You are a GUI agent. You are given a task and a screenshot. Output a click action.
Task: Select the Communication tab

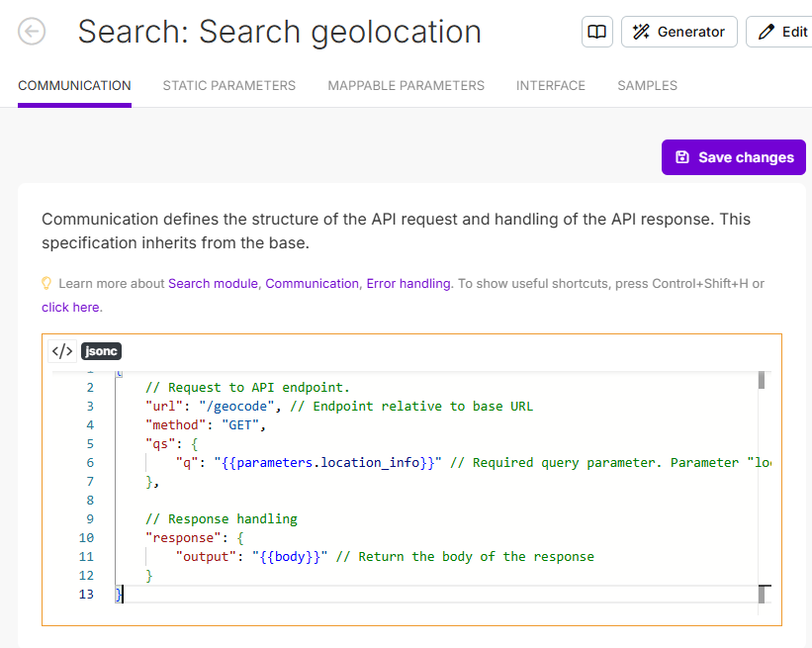(74, 86)
